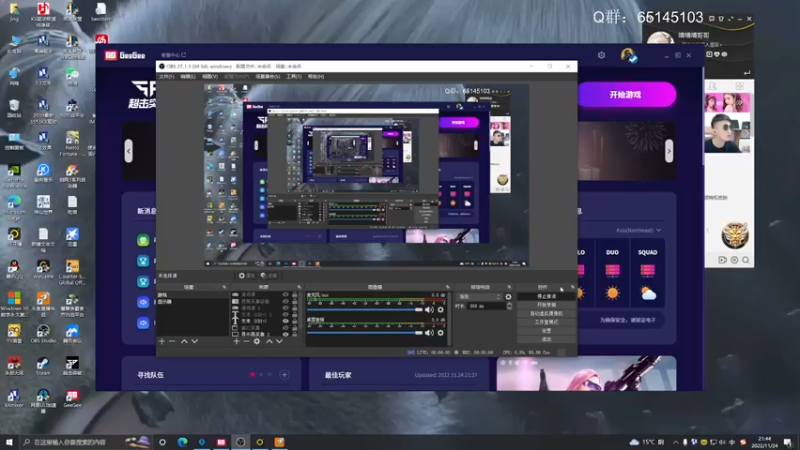This screenshot has height=450, width=800.
Task: Open Windows Start menu
Action: tap(9, 442)
